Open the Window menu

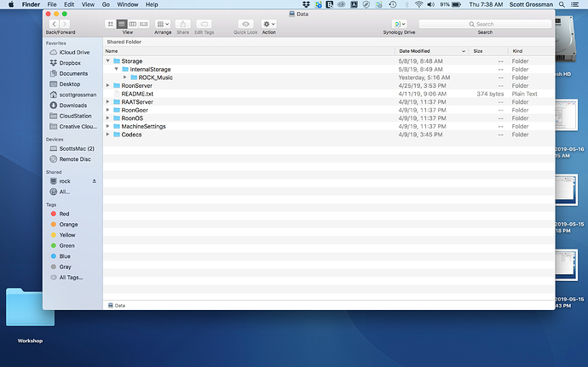(128, 4)
